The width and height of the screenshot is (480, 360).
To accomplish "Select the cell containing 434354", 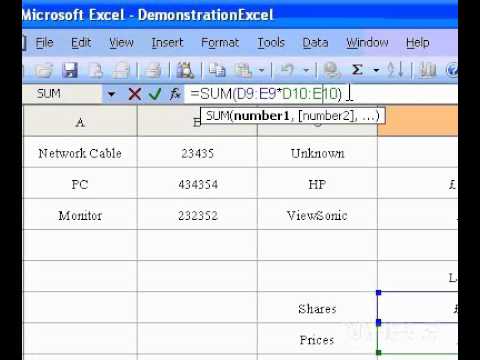I will (x=197, y=184).
